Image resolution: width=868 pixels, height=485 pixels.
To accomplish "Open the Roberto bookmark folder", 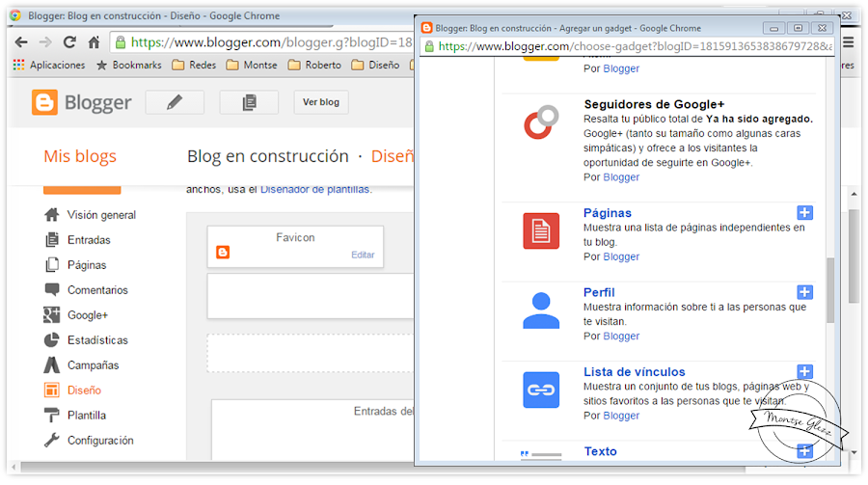I will point(314,66).
